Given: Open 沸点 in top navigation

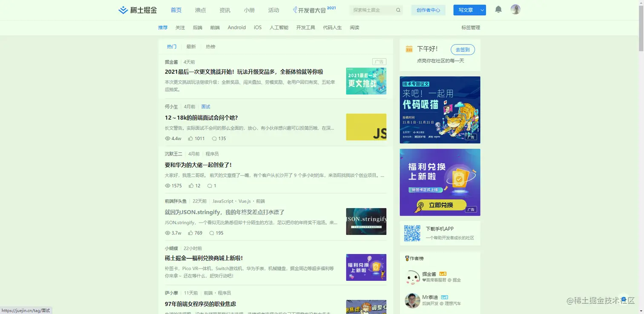Looking at the screenshot, I should pyautogui.click(x=200, y=10).
